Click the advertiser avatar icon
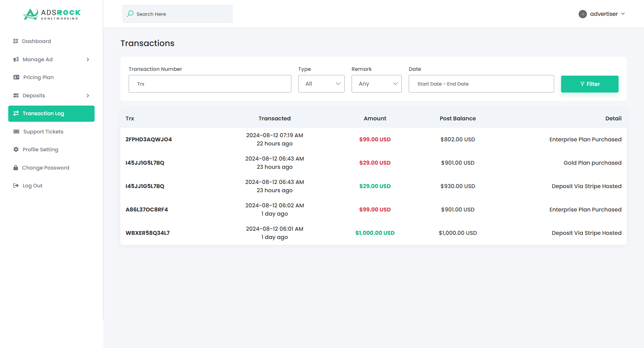Viewport: 644px width, 348px height. pyautogui.click(x=583, y=14)
